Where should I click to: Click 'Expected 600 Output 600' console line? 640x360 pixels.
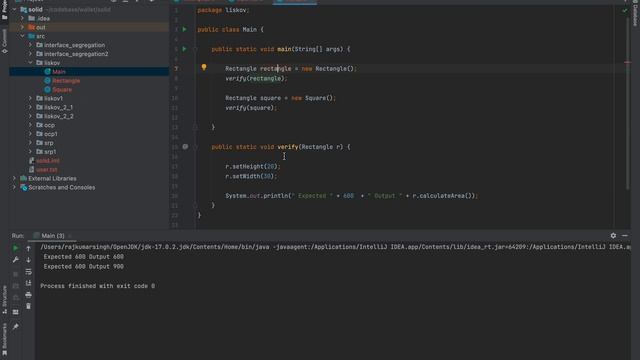coord(84,257)
